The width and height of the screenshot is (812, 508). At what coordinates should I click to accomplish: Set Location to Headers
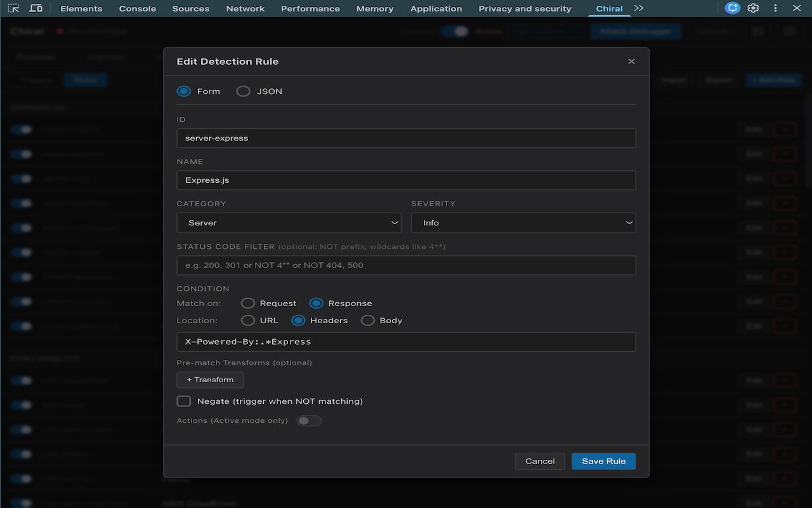[x=298, y=321]
